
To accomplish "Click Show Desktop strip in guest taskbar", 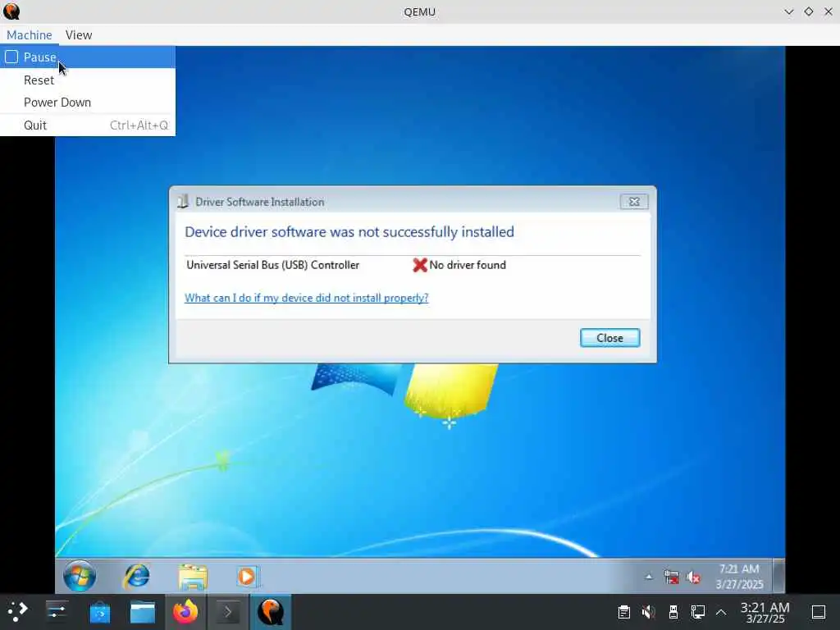I will point(779,576).
